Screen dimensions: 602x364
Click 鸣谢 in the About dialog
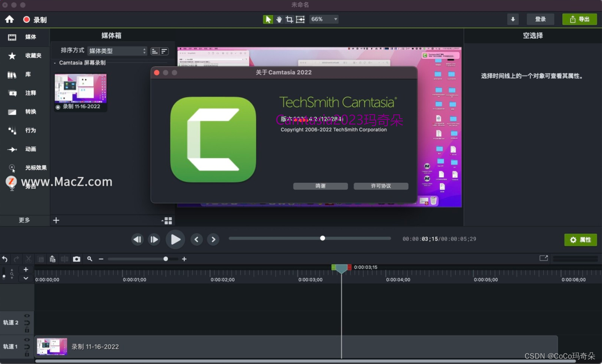click(x=320, y=186)
